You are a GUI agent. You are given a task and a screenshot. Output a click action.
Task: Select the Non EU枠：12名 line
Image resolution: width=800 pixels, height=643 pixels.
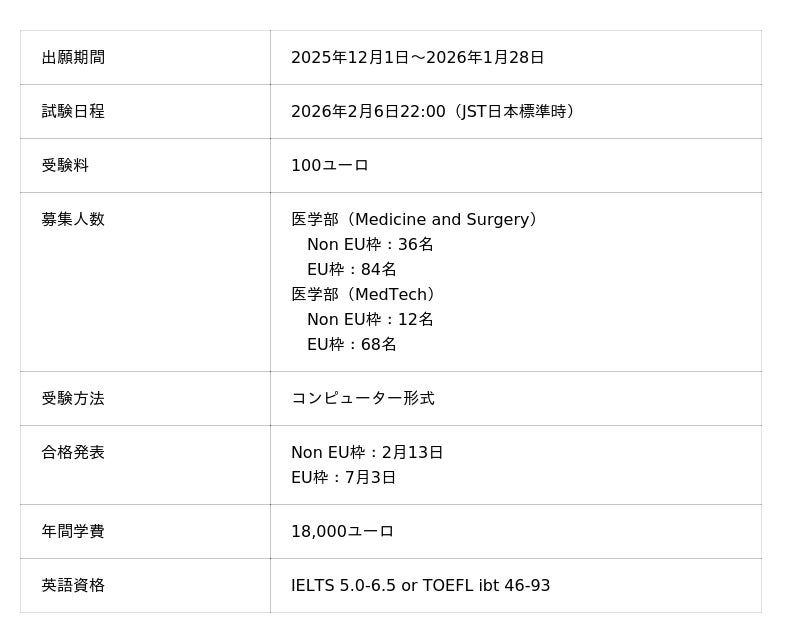pyautogui.click(x=370, y=320)
